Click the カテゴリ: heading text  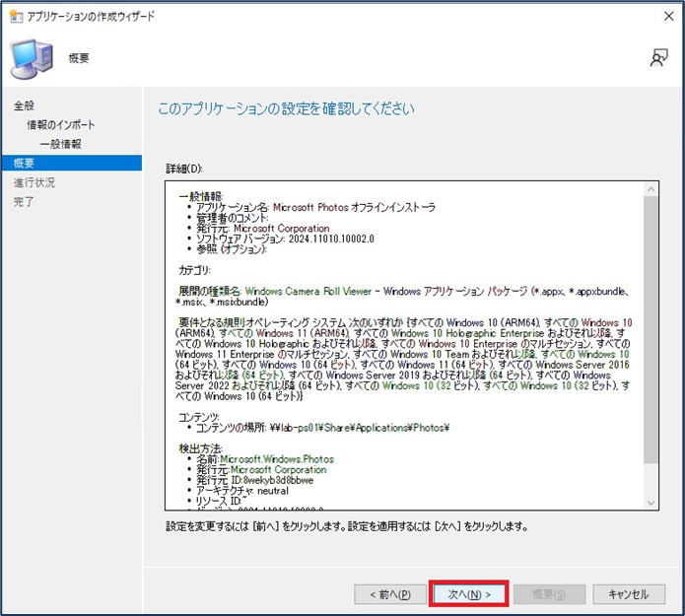(x=195, y=270)
